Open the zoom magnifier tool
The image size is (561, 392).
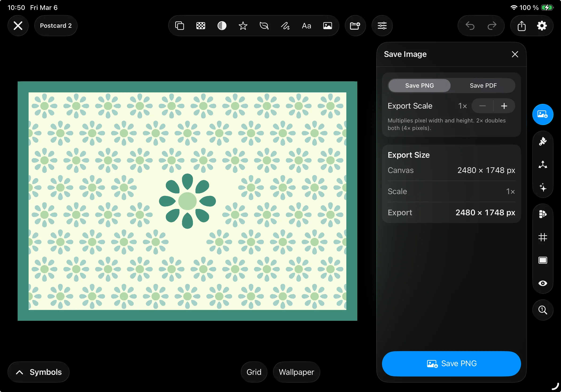click(543, 310)
